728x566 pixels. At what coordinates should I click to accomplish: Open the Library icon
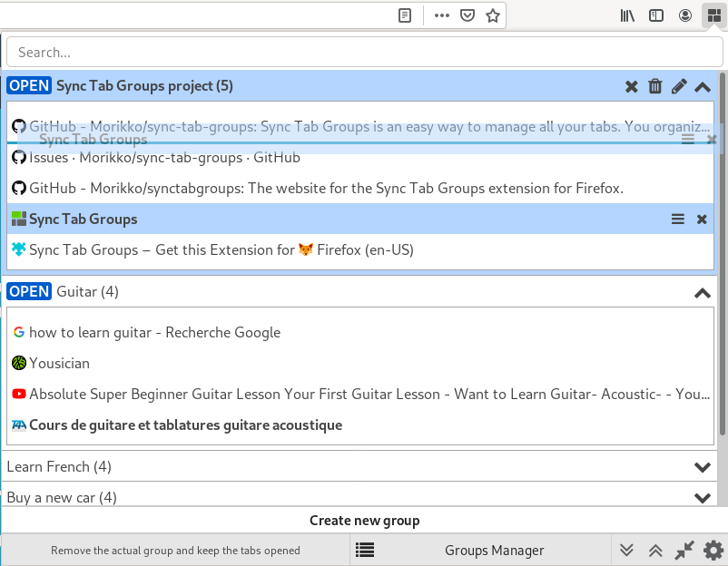coord(627,15)
